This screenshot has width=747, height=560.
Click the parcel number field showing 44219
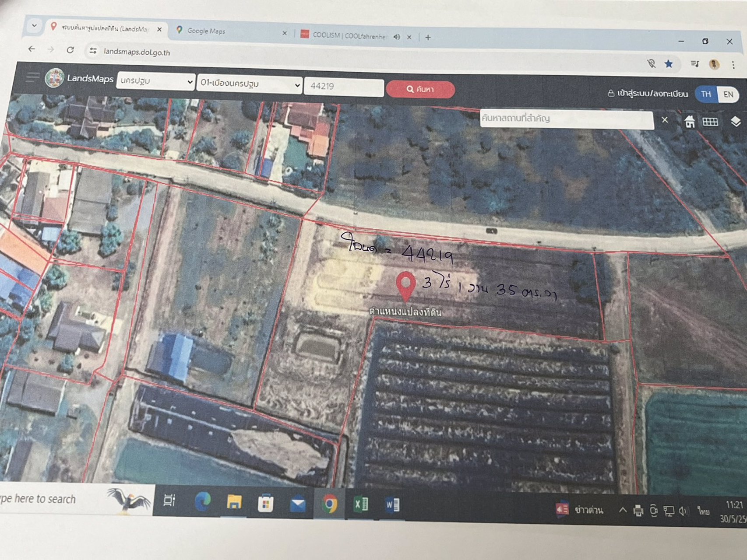(344, 86)
